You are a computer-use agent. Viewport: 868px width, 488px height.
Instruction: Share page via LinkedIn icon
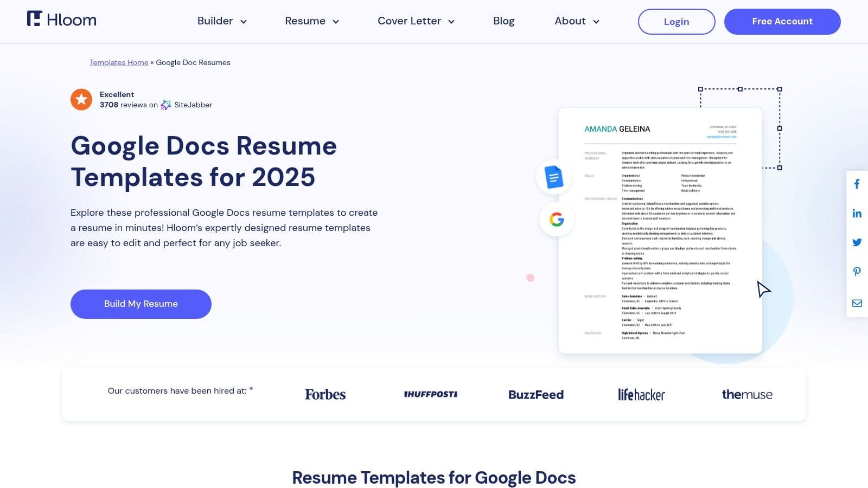(x=857, y=214)
